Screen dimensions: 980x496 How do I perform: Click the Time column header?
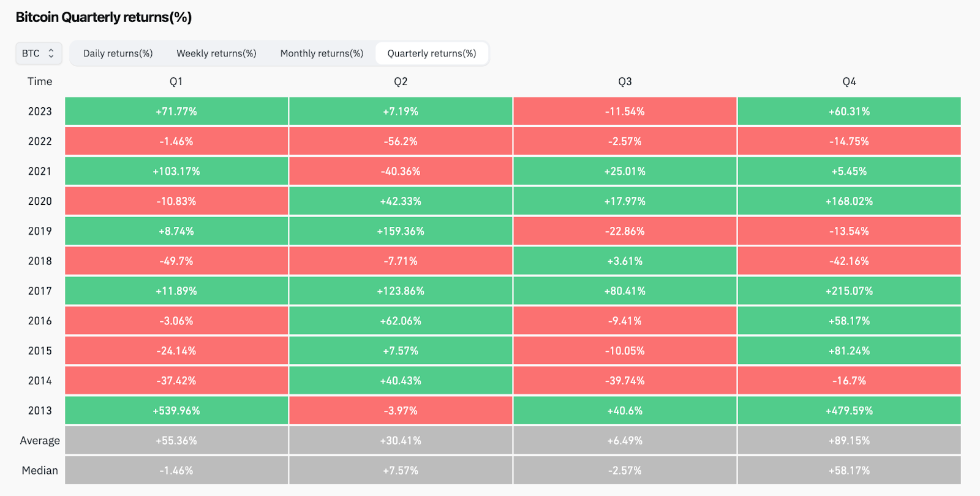tap(40, 82)
